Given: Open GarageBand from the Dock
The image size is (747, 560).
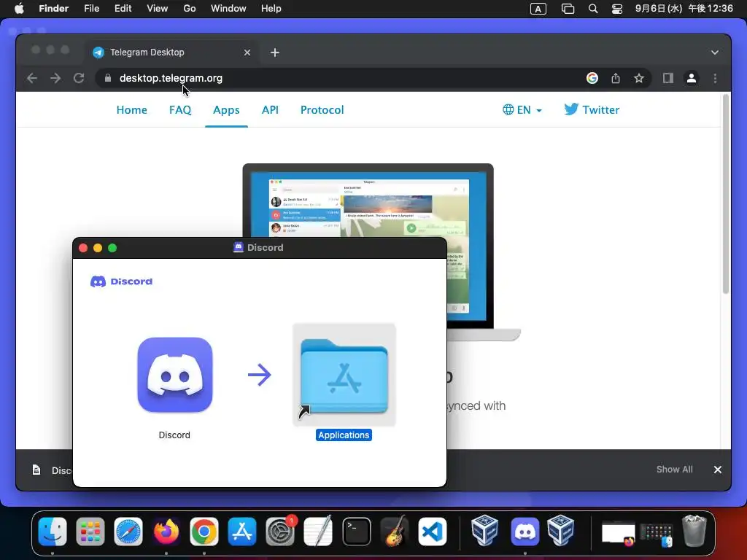Looking at the screenshot, I should 395,531.
